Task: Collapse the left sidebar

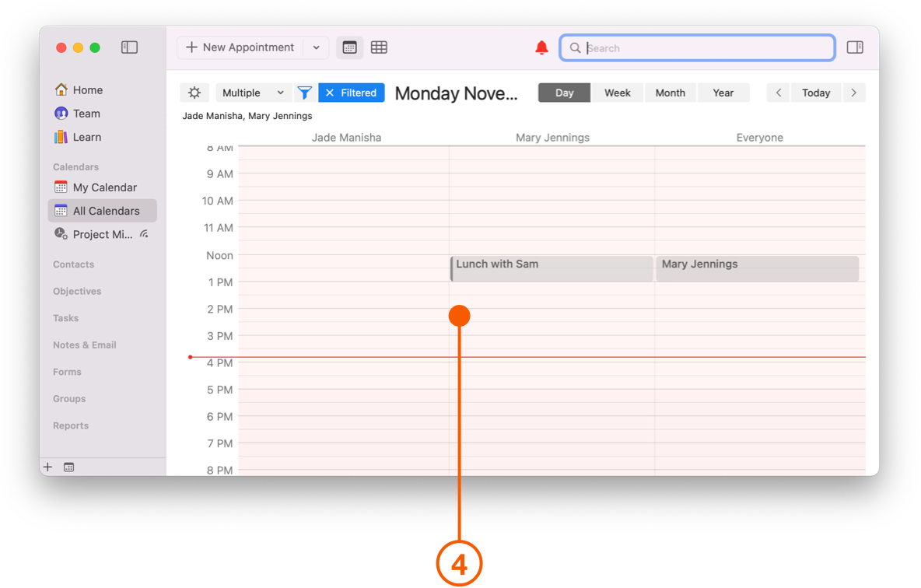Action: coord(129,47)
